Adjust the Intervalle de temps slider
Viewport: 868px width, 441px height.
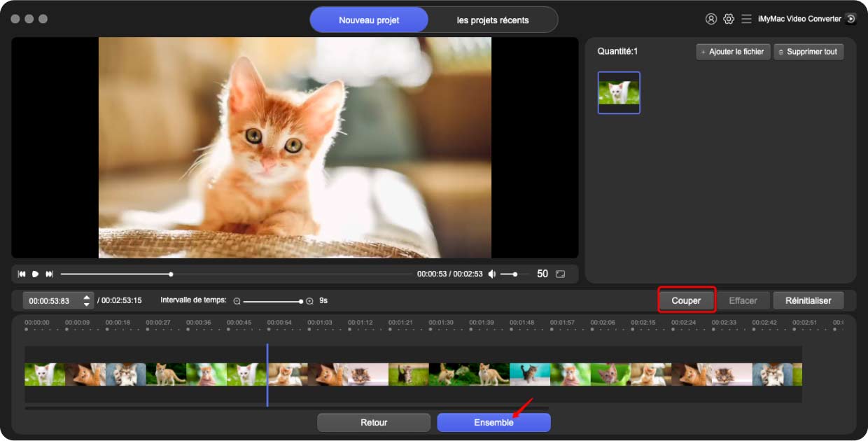click(273, 301)
